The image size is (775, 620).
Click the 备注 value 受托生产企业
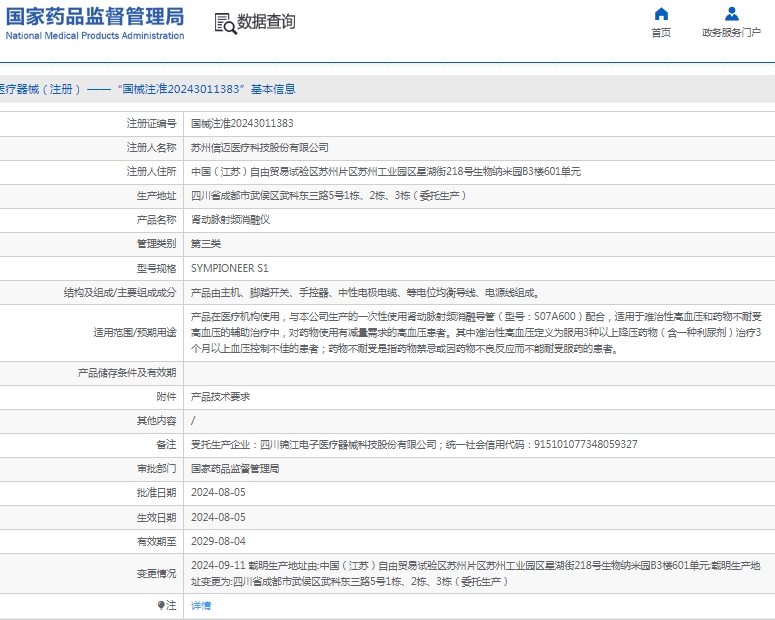[x=414, y=444]
